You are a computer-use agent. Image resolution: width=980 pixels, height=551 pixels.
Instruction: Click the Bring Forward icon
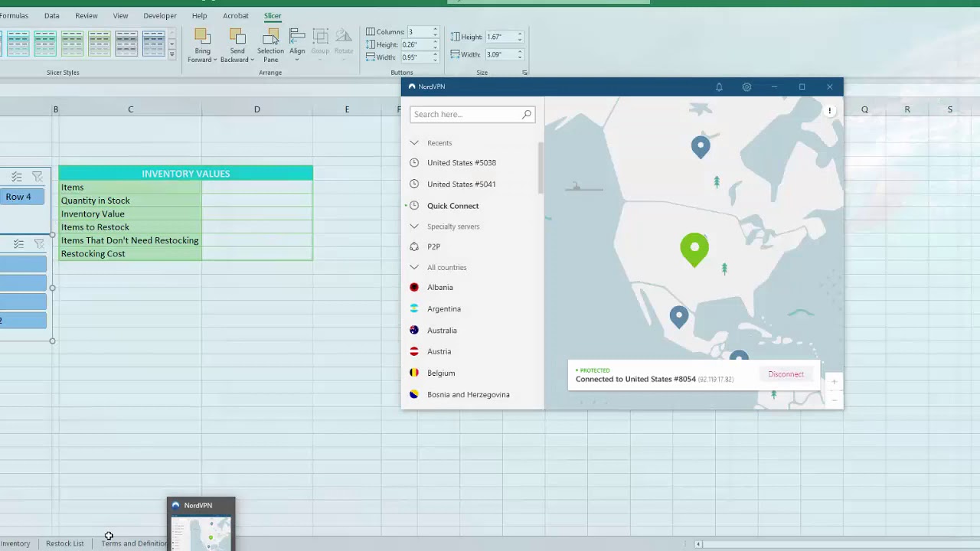pyautogui.click(x=202, y=36)
